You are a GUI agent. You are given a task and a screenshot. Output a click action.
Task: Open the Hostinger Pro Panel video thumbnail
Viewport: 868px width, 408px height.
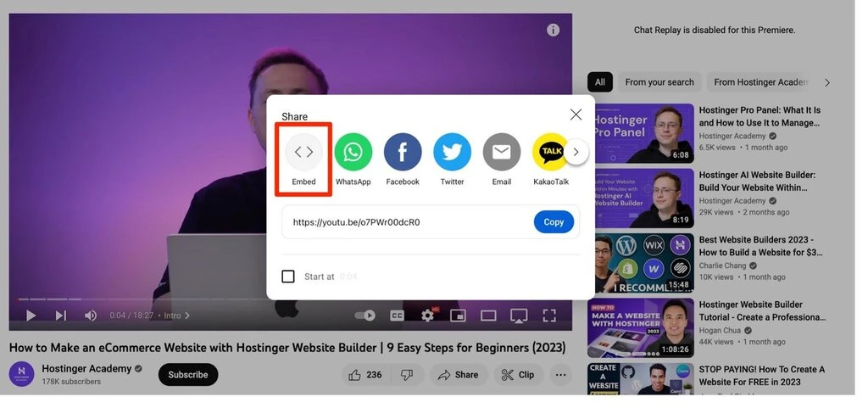tap(643, 133)
